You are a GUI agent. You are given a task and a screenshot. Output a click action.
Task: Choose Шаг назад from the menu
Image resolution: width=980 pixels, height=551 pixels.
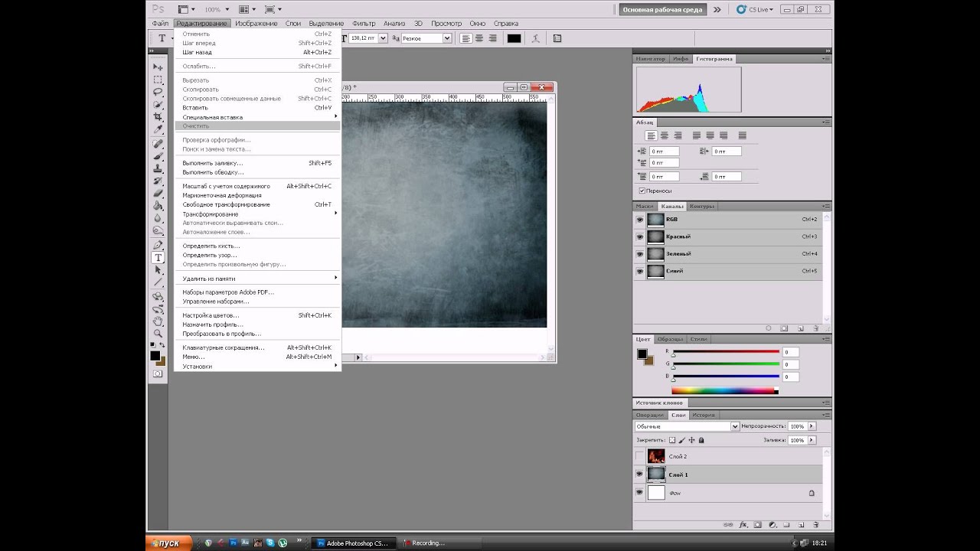[x=257, y=52]
